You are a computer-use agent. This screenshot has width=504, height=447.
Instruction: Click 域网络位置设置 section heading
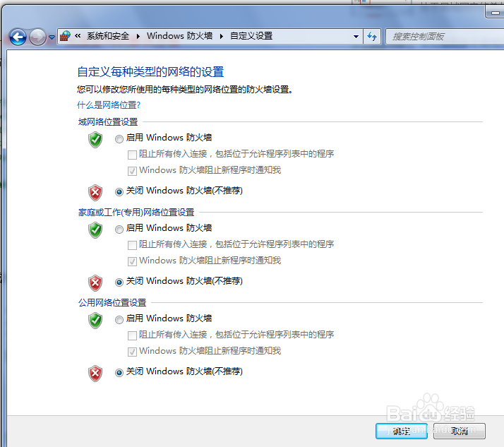108,122
